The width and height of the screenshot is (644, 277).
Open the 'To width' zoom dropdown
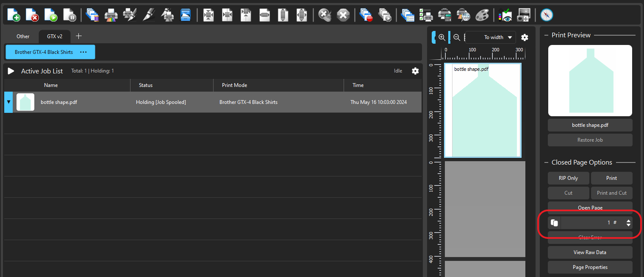tap(491, 37)
